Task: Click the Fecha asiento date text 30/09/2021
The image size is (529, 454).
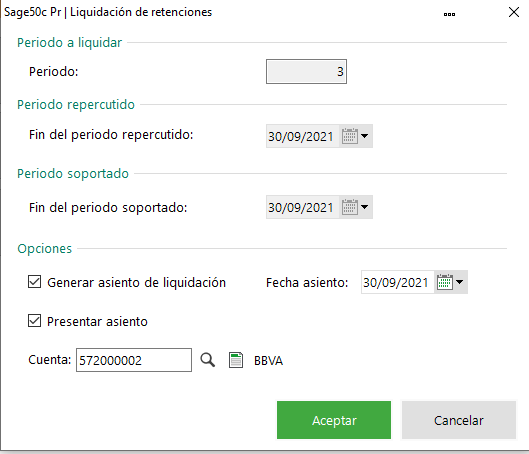Action: click(x=395, y=282)
